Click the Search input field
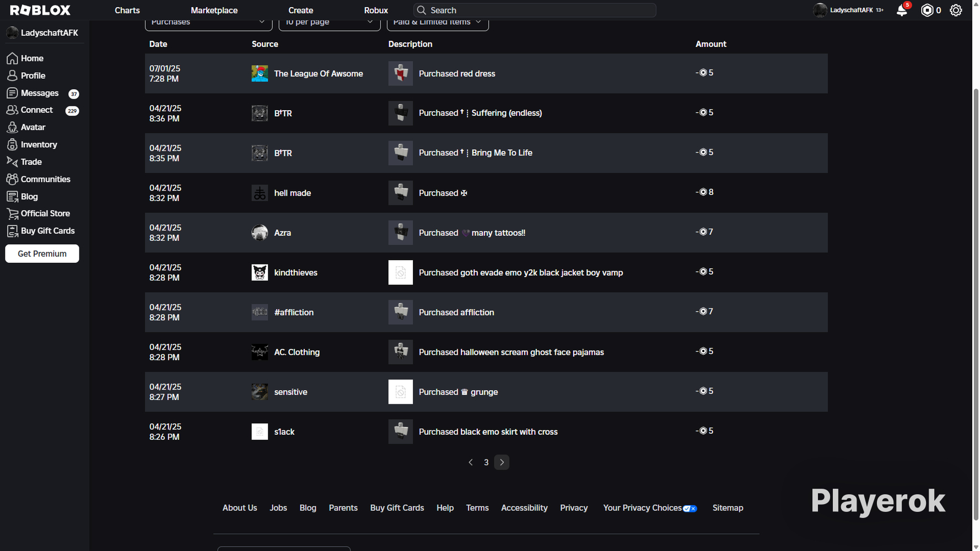The height and width of the screenshot is (551, 980). (535, 10)
